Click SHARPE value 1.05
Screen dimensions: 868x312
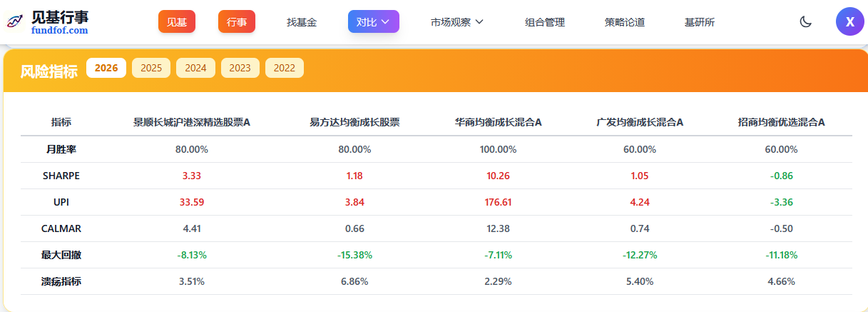pyautogui.click(x=640, y=176)
